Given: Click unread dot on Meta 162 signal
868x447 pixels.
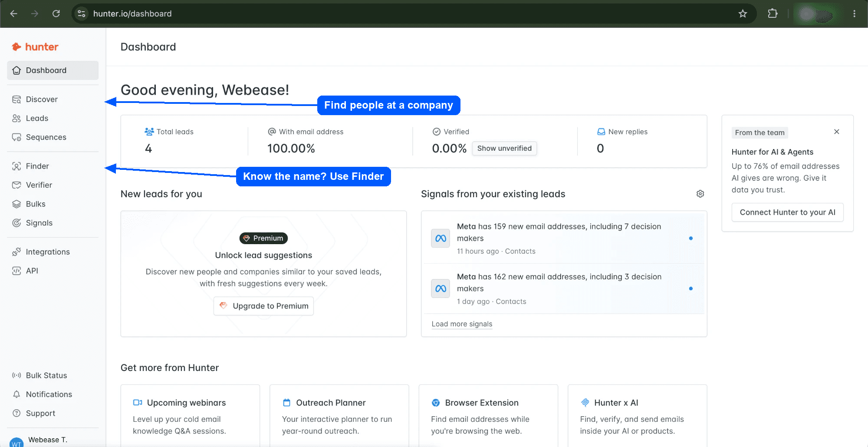Looking at the screenshot, I should point(690,289).
